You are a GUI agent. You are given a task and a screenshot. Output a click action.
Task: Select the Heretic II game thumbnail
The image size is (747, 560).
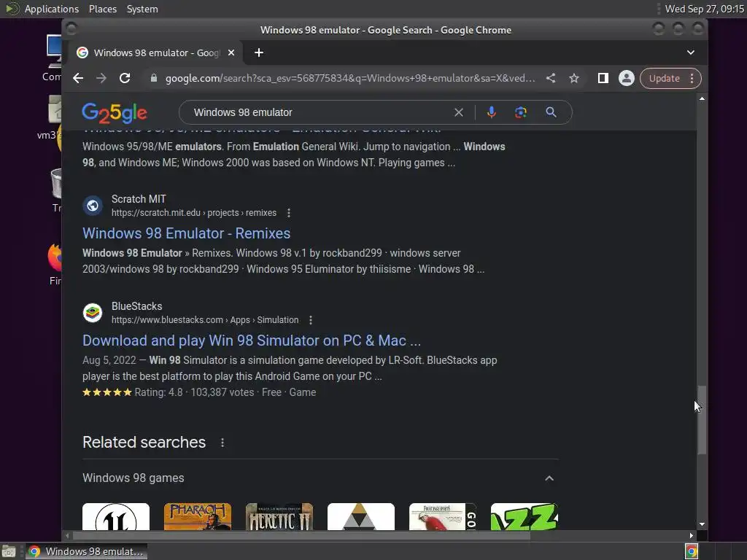tap(279, 517)
